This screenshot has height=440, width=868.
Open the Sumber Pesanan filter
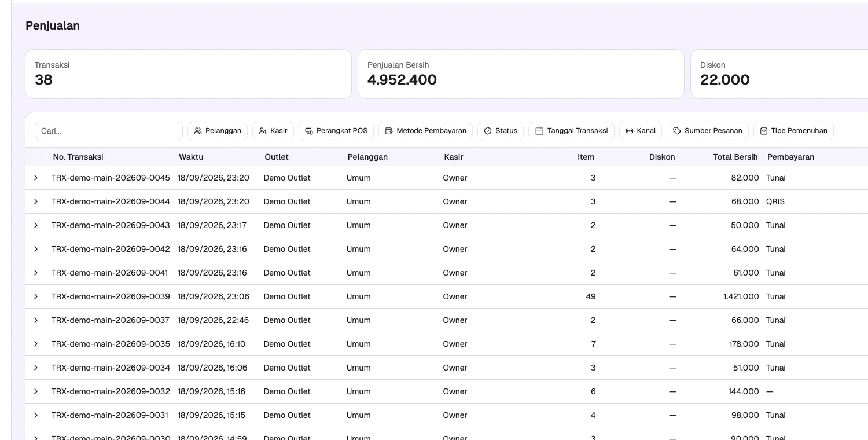(x=708, y=131)
